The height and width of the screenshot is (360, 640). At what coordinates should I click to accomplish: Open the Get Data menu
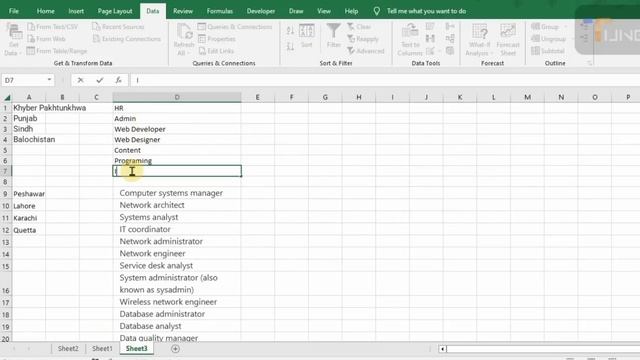(x=13, y=40)
